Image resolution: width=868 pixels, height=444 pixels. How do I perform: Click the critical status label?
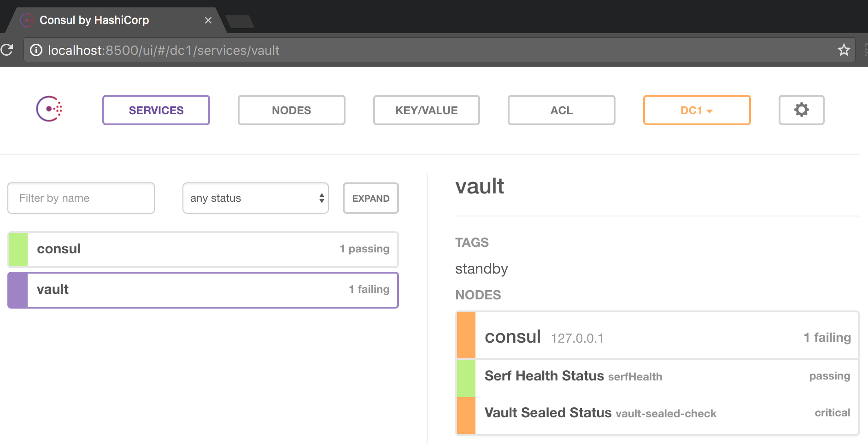coord(832,413)
